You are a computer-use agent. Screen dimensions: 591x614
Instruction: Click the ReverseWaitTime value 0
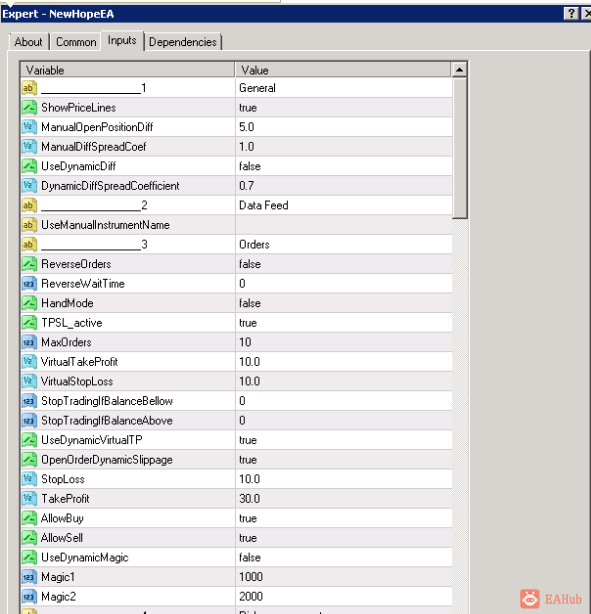click(242, 284)
